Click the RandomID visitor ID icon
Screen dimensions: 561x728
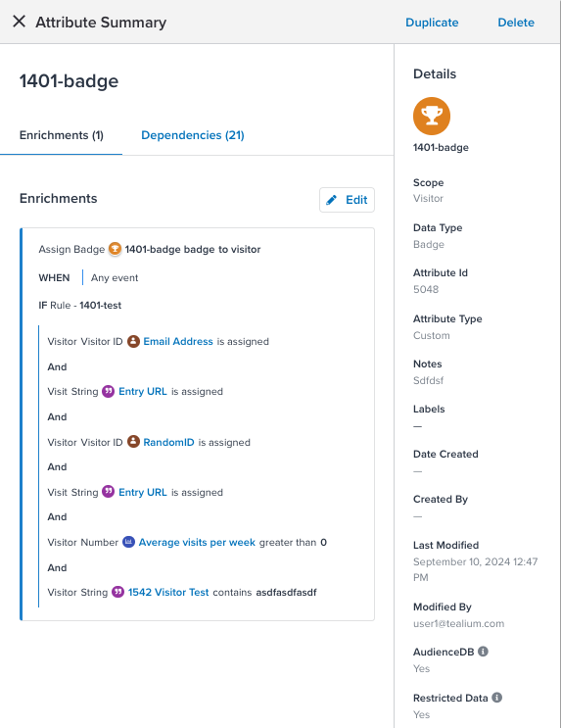pos(133,442)
